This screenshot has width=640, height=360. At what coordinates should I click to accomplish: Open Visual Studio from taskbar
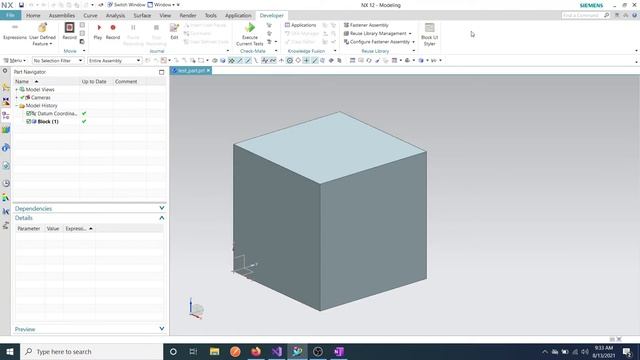277,351
